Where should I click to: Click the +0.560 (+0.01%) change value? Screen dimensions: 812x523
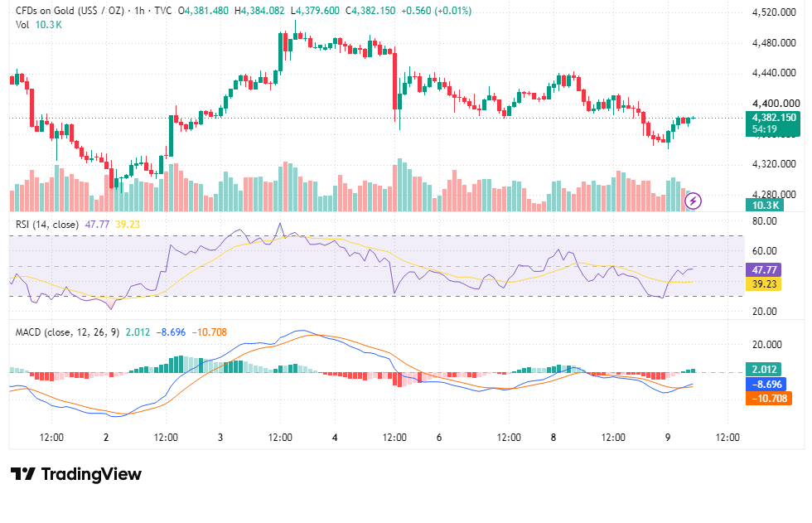pyautogui.click(x=436, y=10)
